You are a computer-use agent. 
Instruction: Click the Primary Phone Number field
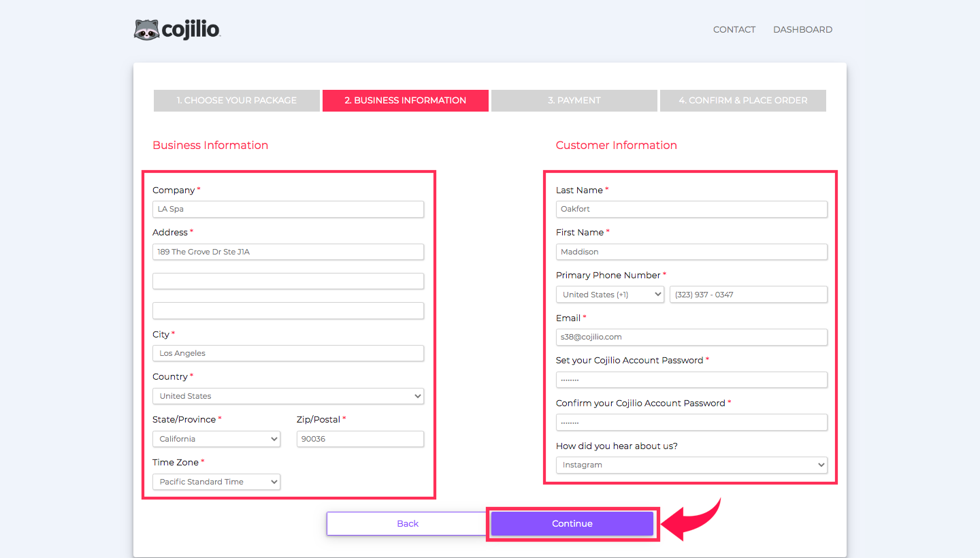[x=748, y=295]
